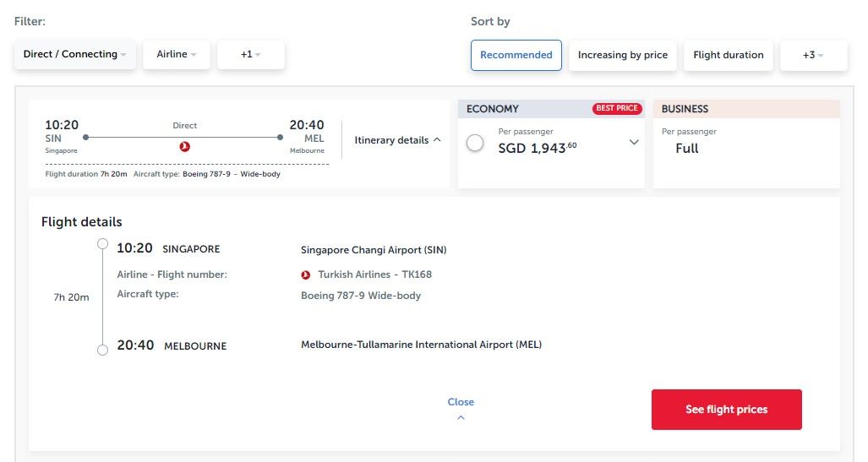This screenshot has height=462, width=868.
Task: Open the Direct / Connecting filter dropdown
Action: (x=74, y=55)
